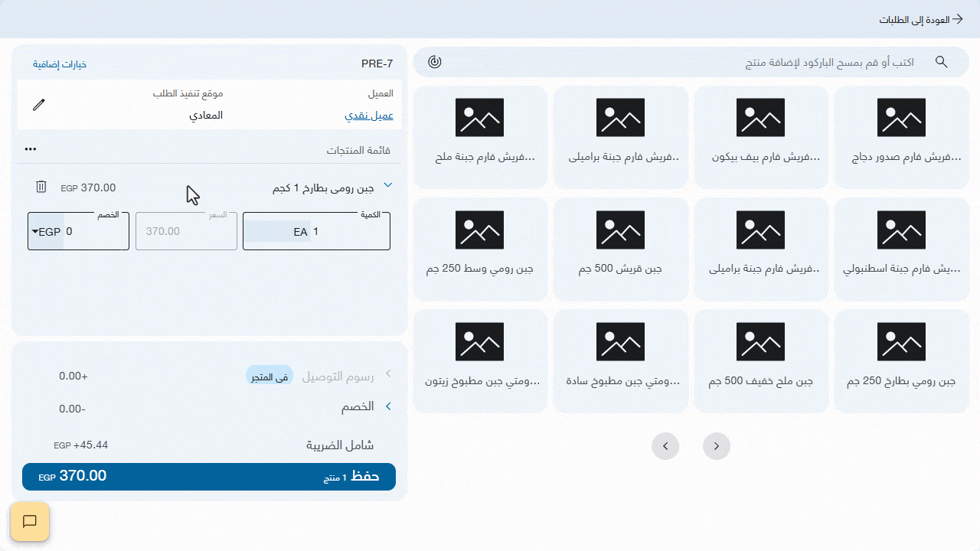Screen dimensions: 980x551
Task: Click the price input showing 370.00
Action: coord(185,230)
